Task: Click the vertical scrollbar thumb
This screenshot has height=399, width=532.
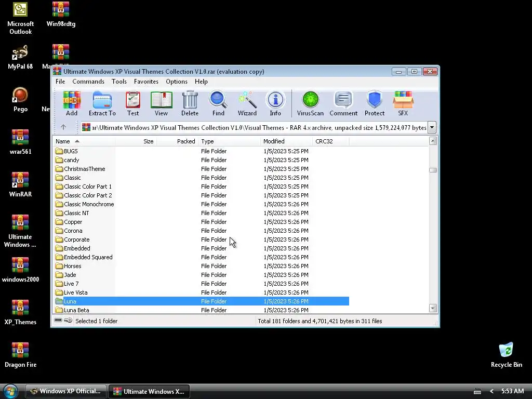Action: tap(433, 170)
